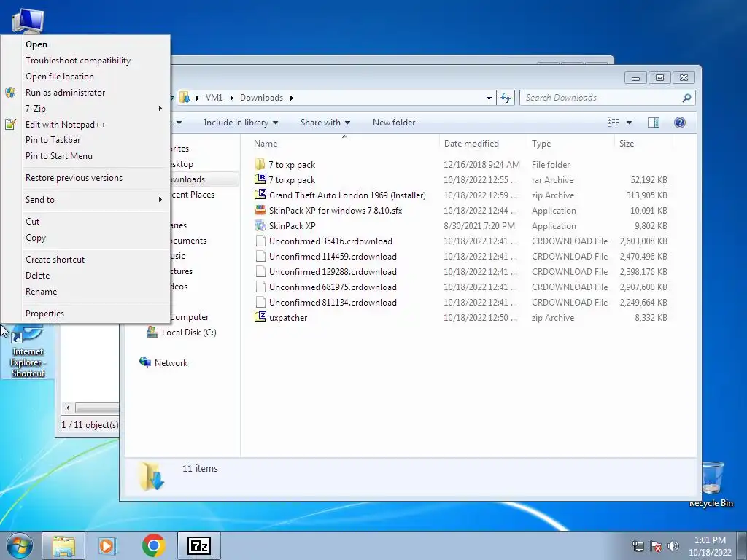Open Google Chrome from the taskbar

(x=153, y=545)
